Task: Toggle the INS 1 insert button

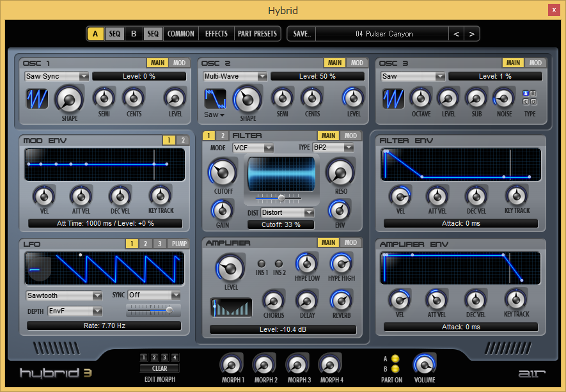Action: pos(262,263)
